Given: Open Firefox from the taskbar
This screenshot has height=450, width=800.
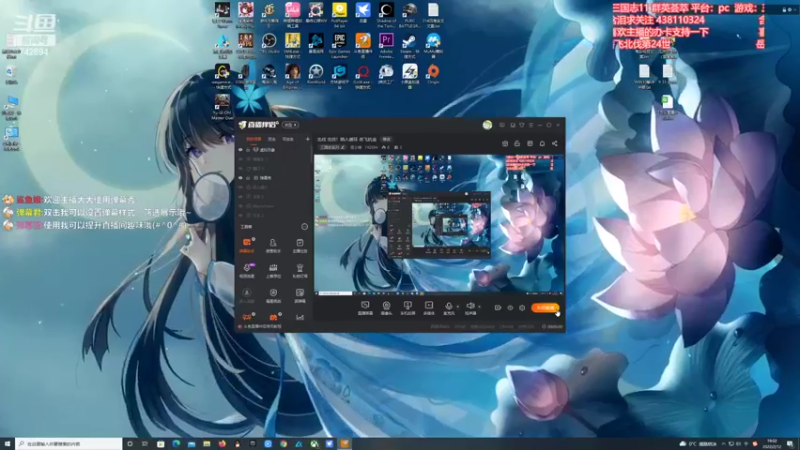Looking at the screenshot, I should (222, 444).
